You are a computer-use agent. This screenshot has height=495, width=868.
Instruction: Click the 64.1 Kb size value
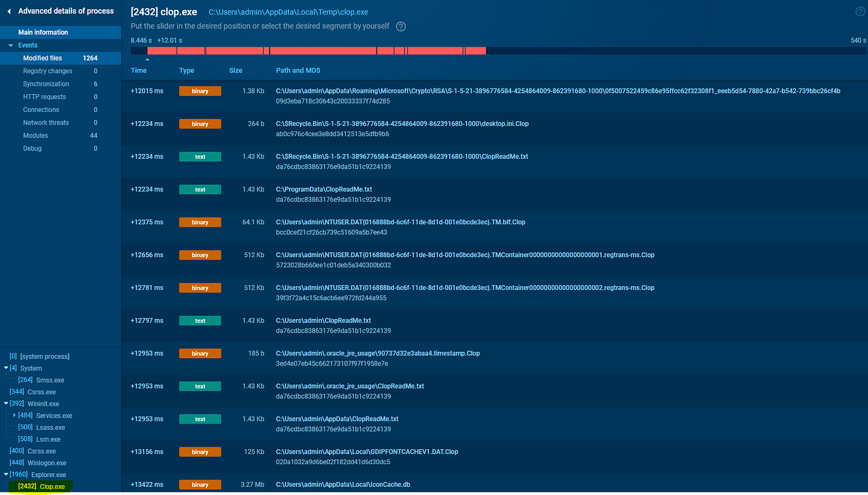tap(253, 222)
